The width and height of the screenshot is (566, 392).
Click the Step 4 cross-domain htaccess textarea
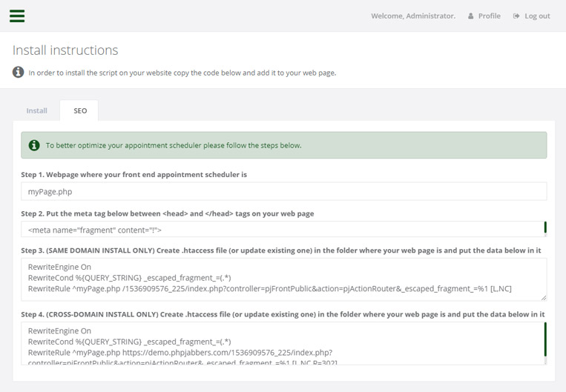coord(283,343)
